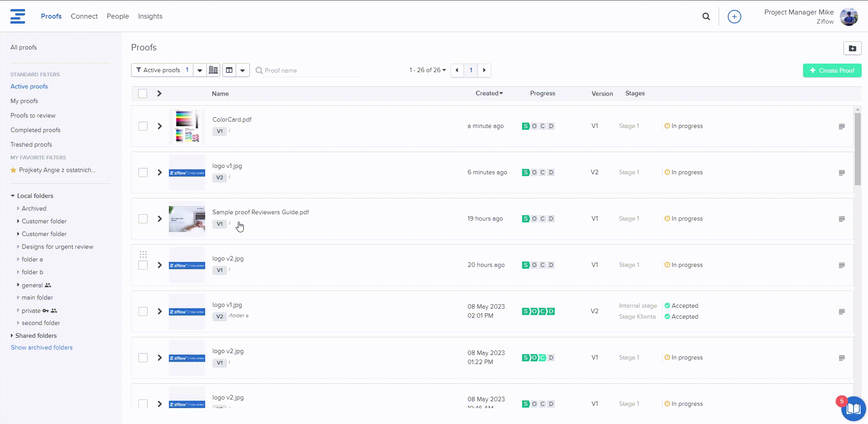Tick the ColorCard.pdf row checkbox

143,126
